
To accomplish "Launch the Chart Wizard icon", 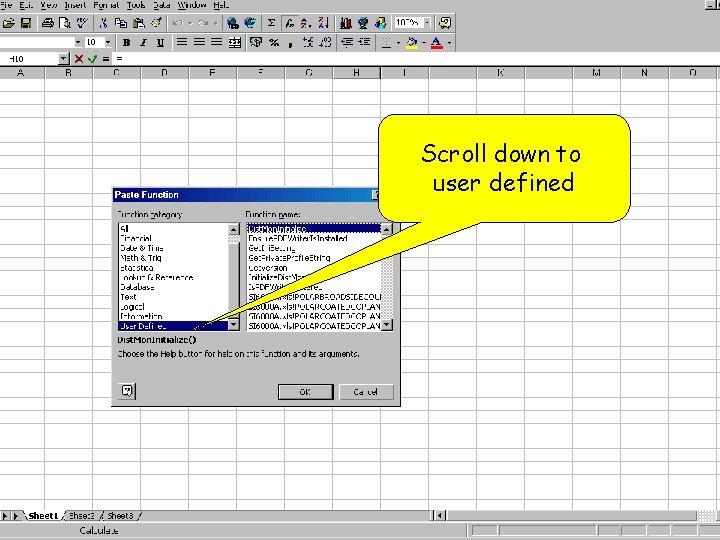I will 345,23.
